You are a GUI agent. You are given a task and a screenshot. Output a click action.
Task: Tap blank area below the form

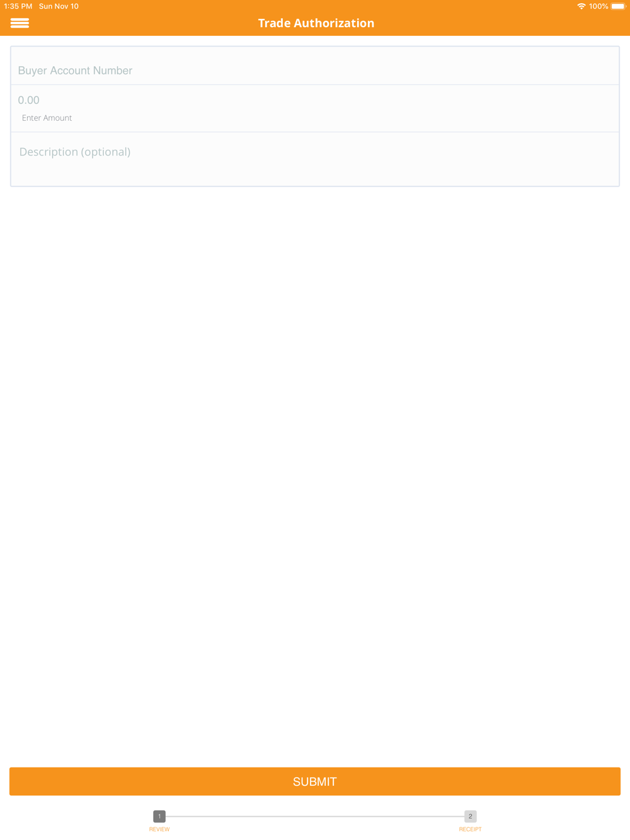pos(315,472)
